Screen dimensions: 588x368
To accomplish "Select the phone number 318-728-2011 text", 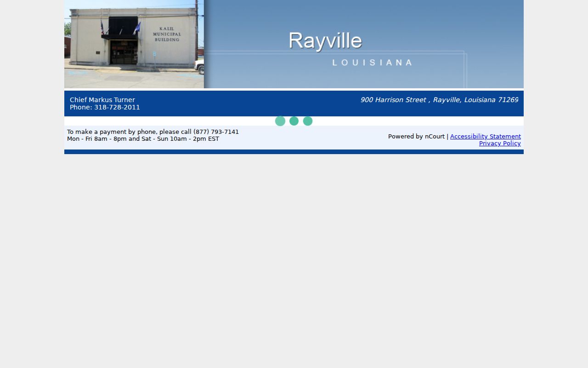I will 117,108.
